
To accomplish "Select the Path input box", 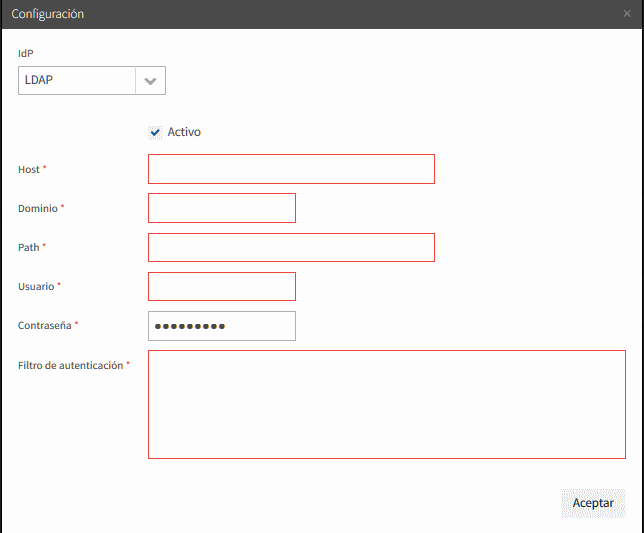I will pos(291,247).
